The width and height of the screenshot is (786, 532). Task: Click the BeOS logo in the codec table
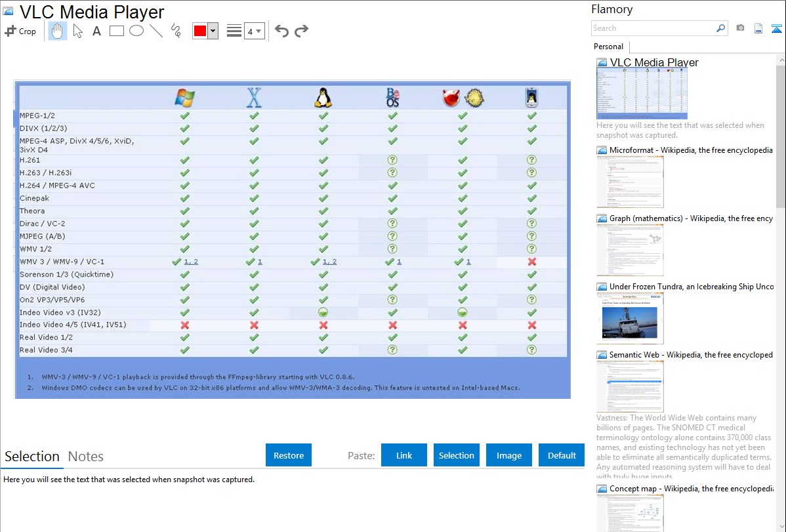392,97
